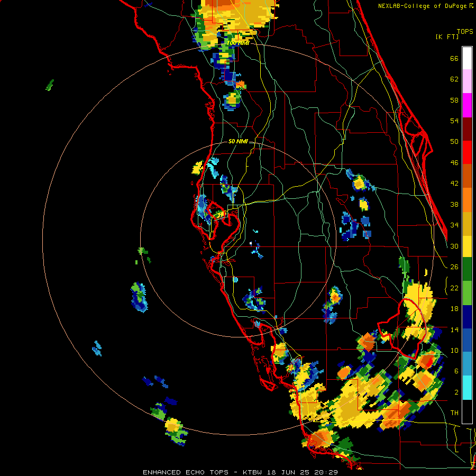The image size is (476, 476).
Task: Select the gold 34 kft legend swatch
Action: pos(467,224)
